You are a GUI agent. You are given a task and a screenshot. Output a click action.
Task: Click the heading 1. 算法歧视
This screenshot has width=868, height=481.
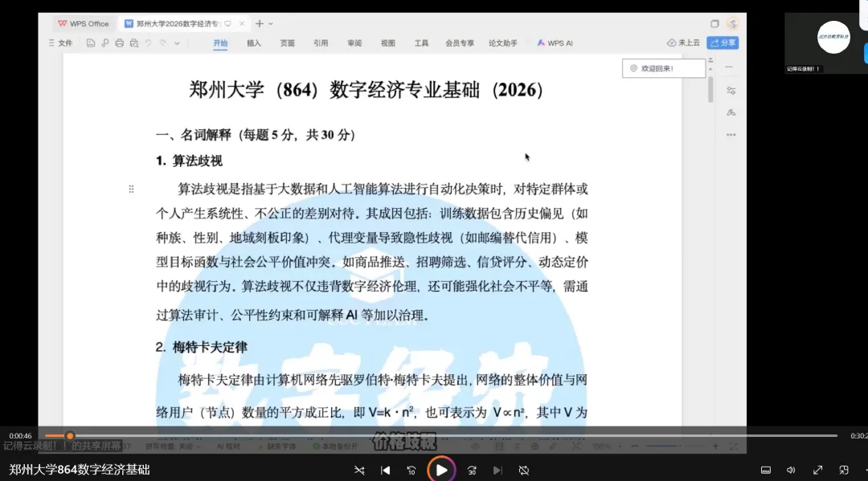click(x=190, y=161)
